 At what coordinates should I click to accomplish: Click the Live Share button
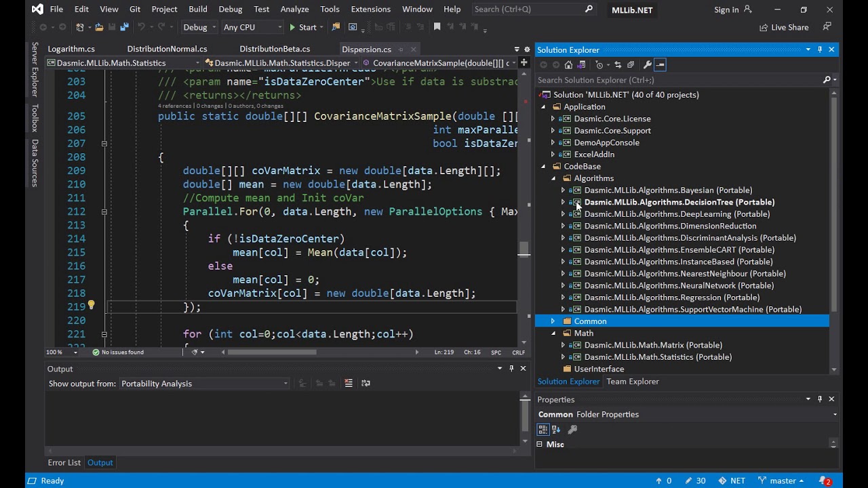[x=784, y=27]
